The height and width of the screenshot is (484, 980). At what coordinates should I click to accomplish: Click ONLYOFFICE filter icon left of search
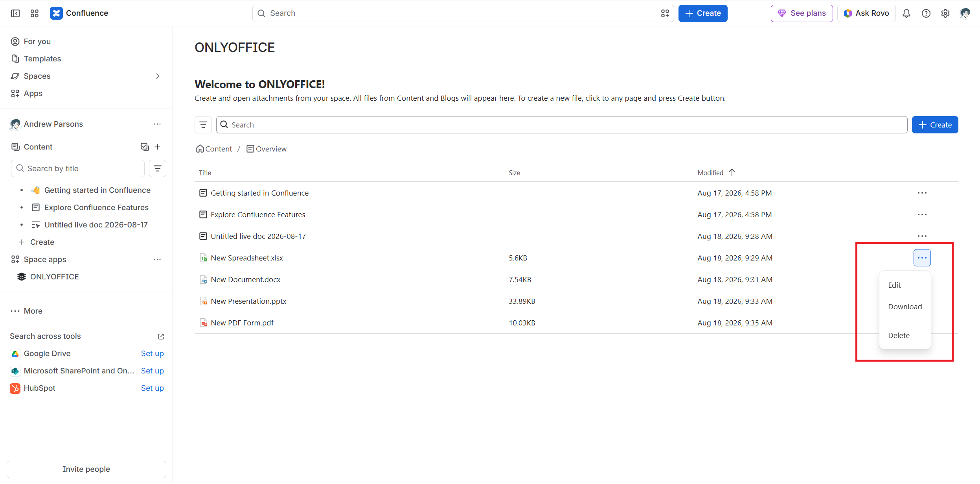click(203, 125)
